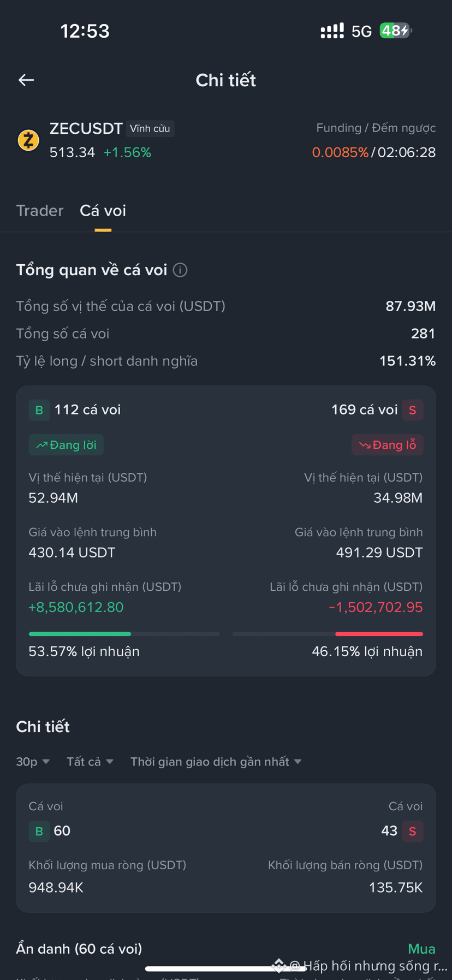Tap the green 53.57% profit bar
The height and width of the screenshot is (980, 452).
(80, 634)
